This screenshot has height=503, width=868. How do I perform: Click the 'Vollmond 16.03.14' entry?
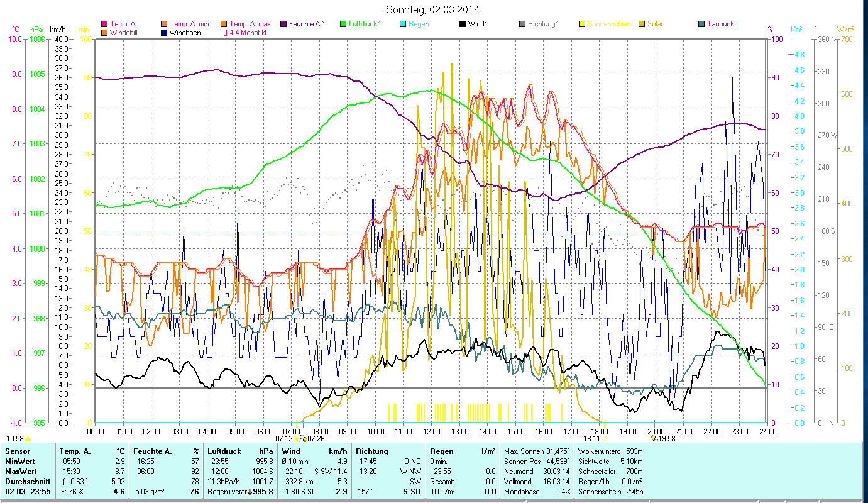click(x=537, y=481)
